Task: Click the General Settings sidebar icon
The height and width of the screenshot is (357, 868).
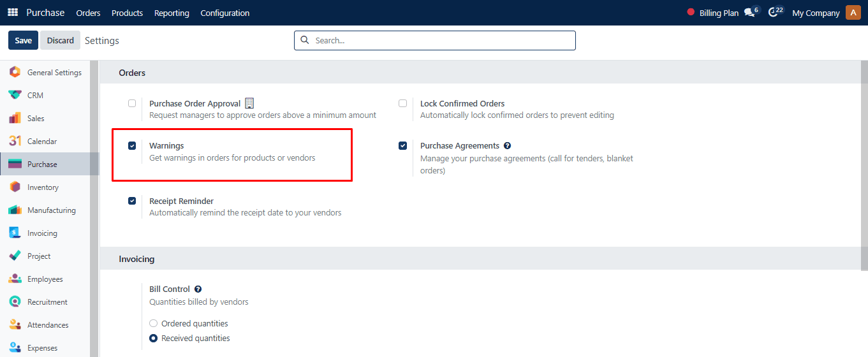Action: pos(15,72)
